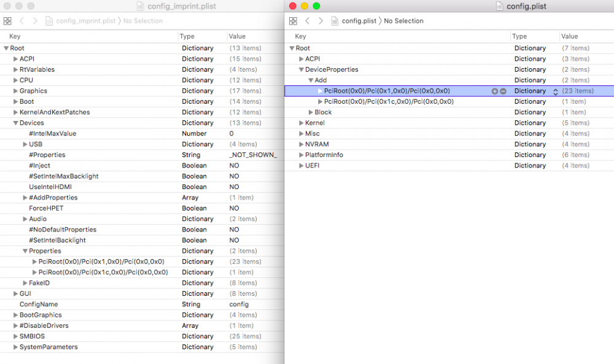The image size is (614, 364).
Task: Click config_imprint.plist file icon in path bar
Action: [x=49, y=21]
